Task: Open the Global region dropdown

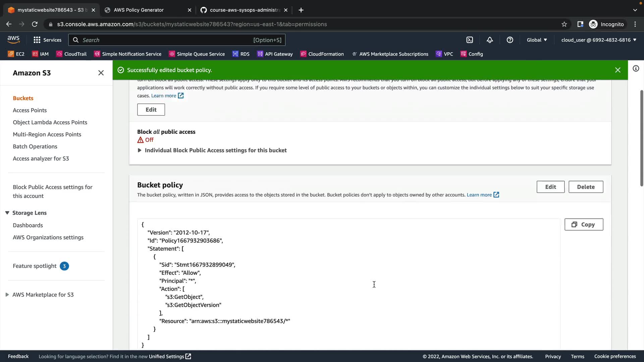Action: (537, 40)
